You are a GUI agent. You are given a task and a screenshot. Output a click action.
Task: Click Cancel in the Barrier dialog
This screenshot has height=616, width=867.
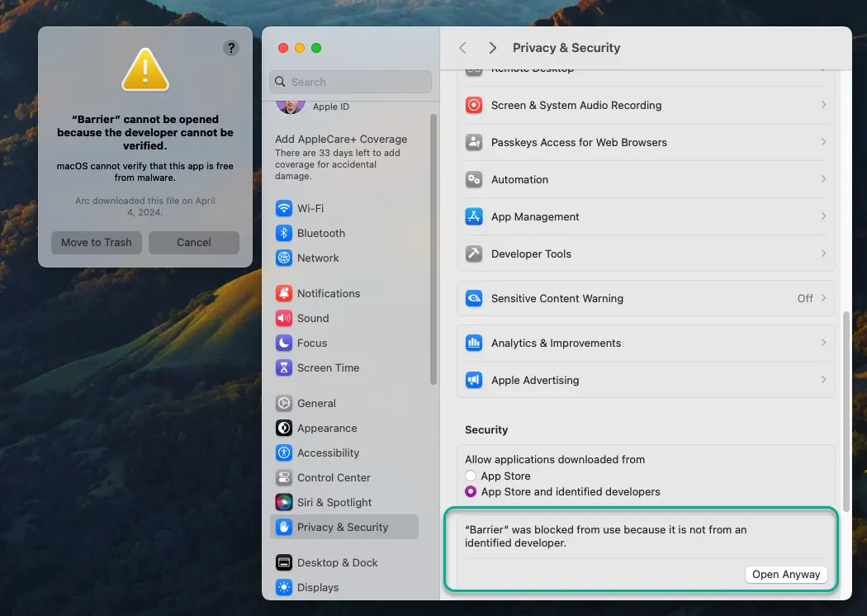(193, 242)
